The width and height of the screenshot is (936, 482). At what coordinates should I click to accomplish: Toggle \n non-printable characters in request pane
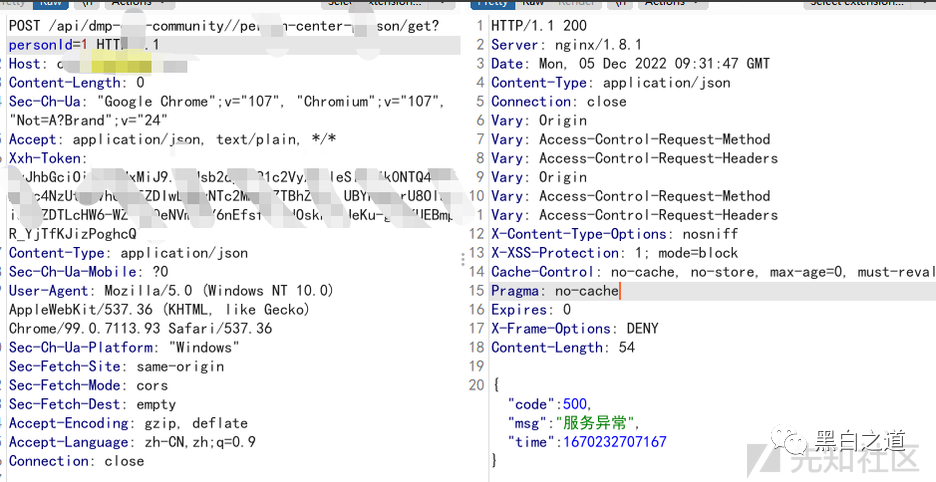(x=90, y=3)
